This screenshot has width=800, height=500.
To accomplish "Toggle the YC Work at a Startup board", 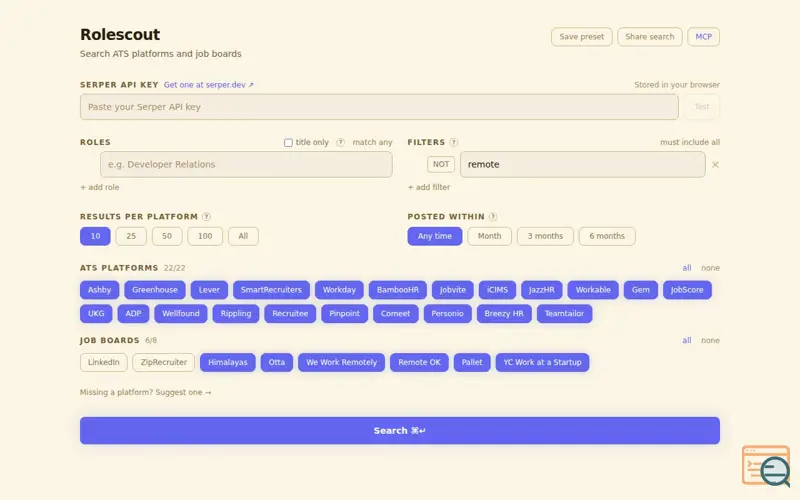I will coord(542,362).
